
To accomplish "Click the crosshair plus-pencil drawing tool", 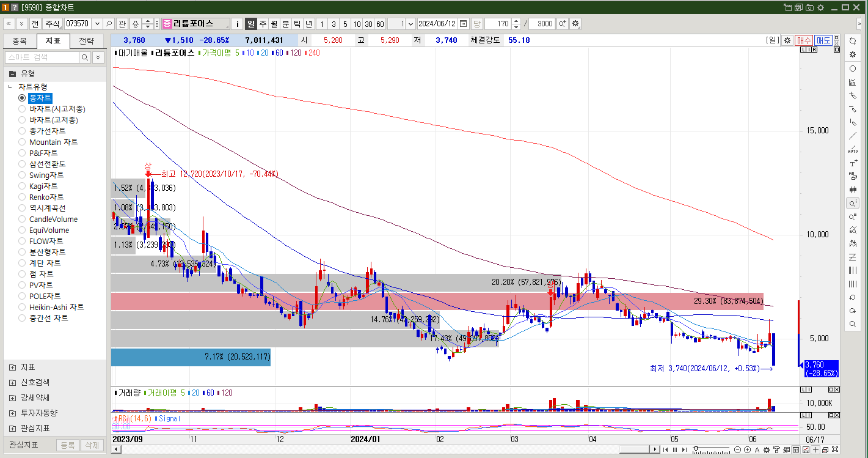I will [853, 95].
